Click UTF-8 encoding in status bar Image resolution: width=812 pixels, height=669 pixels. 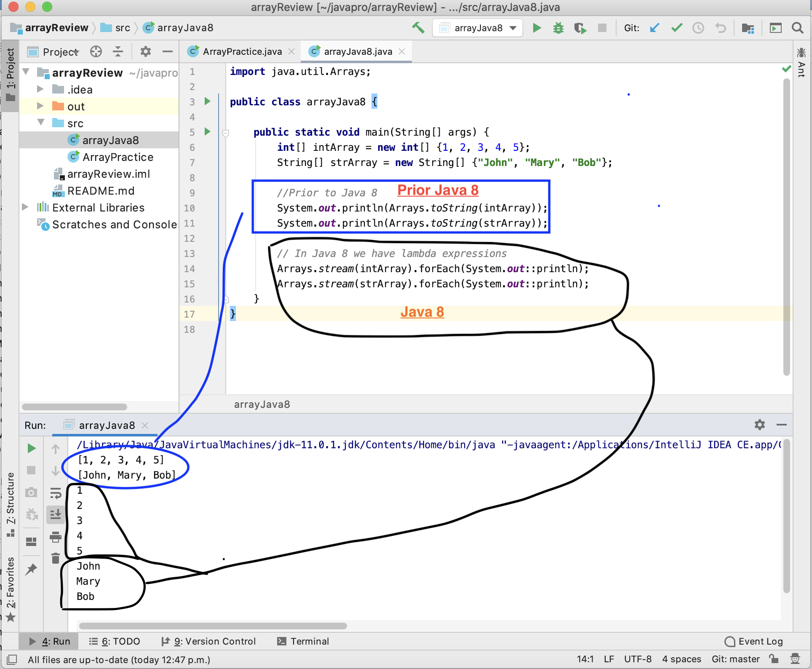[x=638, y=659]
